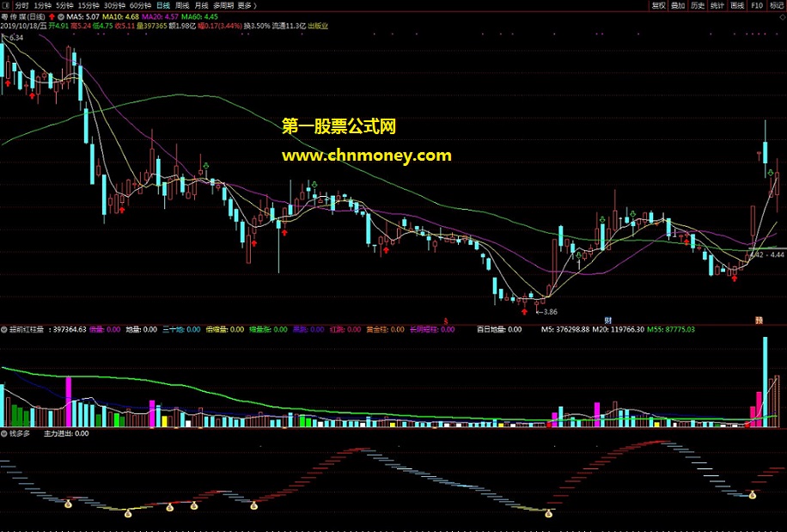Select the 1分钟 period tab
787x532 pixels.
point(43,5)
